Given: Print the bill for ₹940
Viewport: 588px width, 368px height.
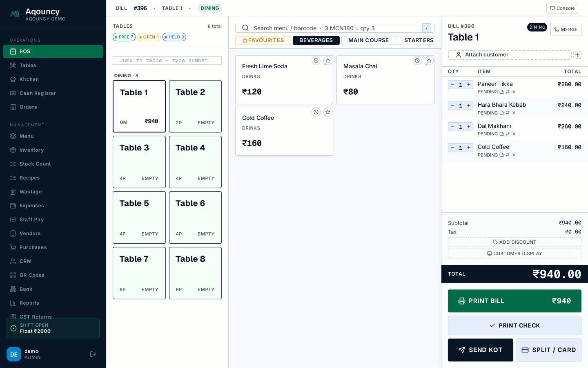Looking at the screenshot, I should [514, 301].
